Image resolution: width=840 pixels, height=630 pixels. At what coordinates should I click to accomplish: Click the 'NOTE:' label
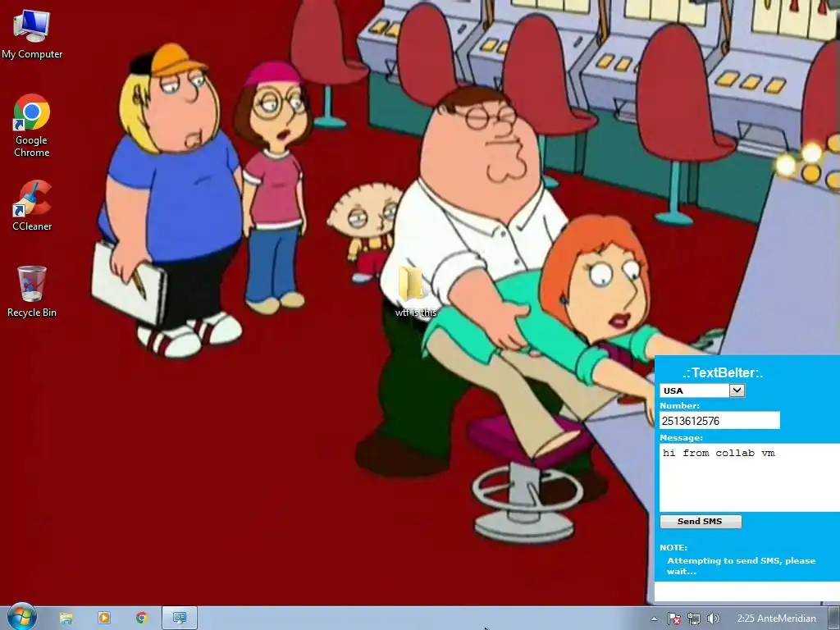673,547
